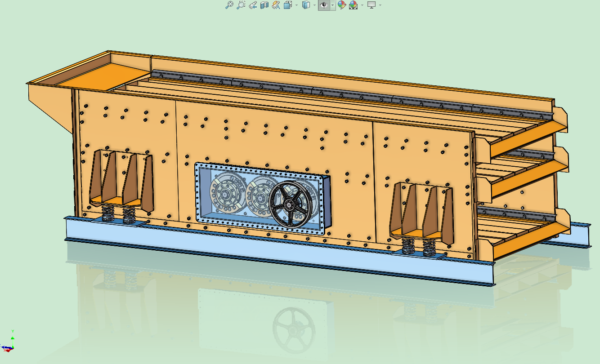Toggle the Hide/Show Items eye icon
The image size is (600, 364).
324,5
